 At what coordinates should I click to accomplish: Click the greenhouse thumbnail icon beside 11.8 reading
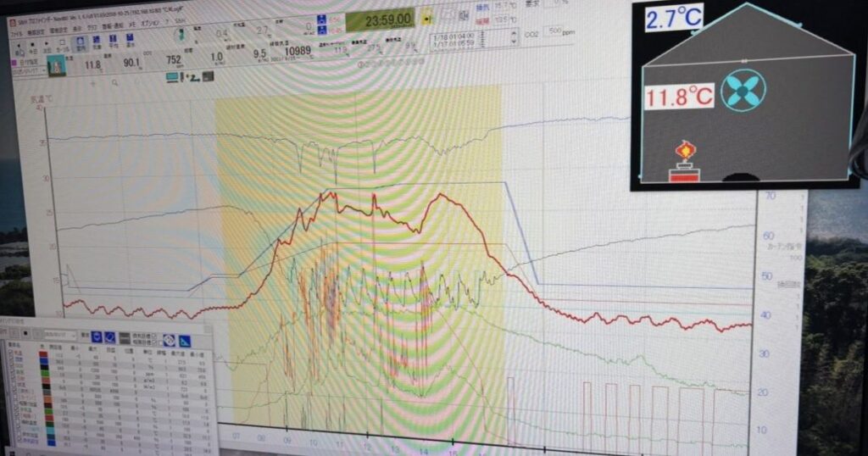pos(56,64)
